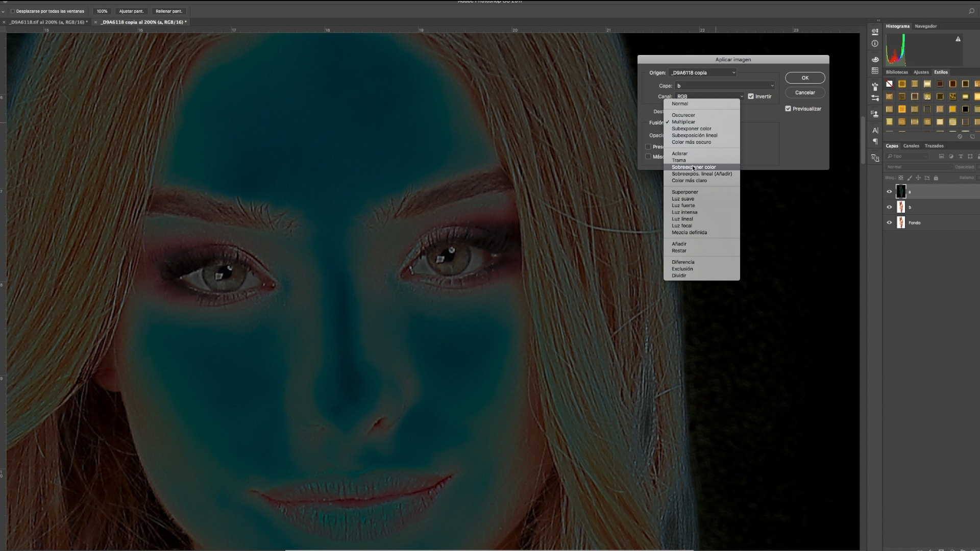Open the Brush presets panel icon

point(875,86)
